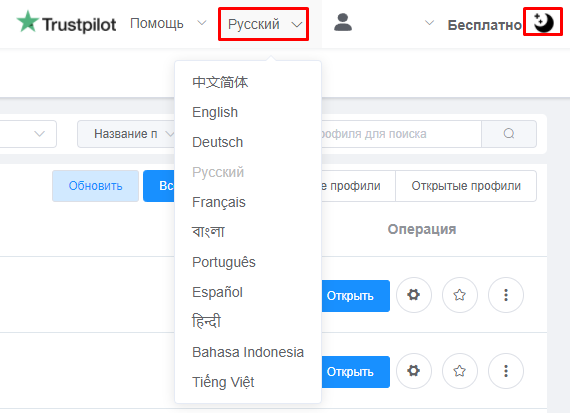Screen dimensions: 570x413
Task: Expand the Помощь help menu
Action: pos(168,24)
